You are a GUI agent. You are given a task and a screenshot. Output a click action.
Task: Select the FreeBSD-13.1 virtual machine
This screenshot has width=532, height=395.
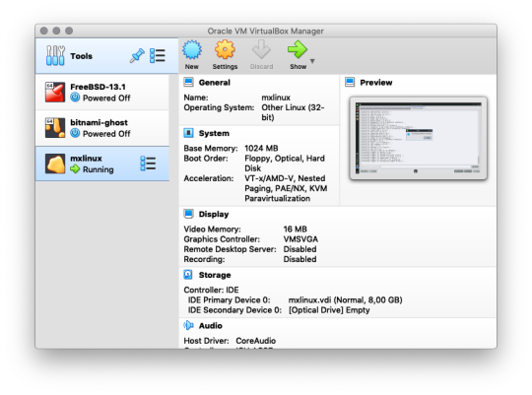[102, 92]
